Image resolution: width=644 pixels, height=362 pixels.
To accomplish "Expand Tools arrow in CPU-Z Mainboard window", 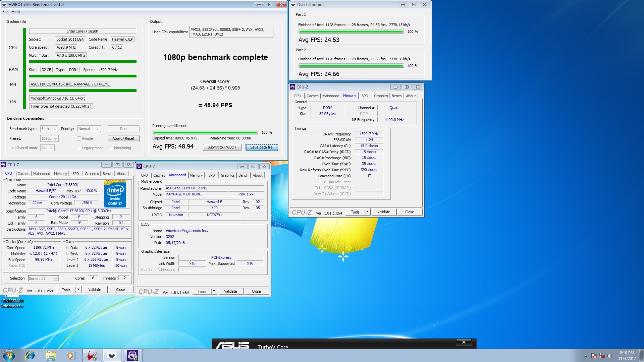I will [x=214, y=291].
